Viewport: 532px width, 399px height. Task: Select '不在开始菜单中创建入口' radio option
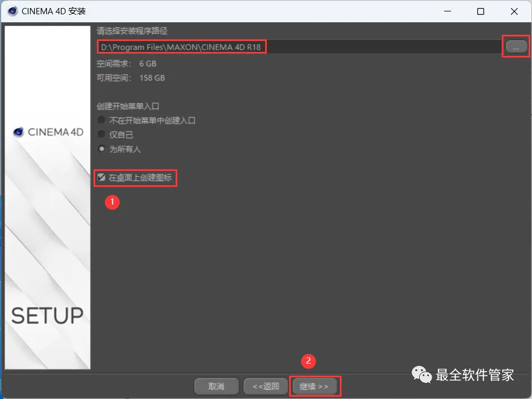147,120
